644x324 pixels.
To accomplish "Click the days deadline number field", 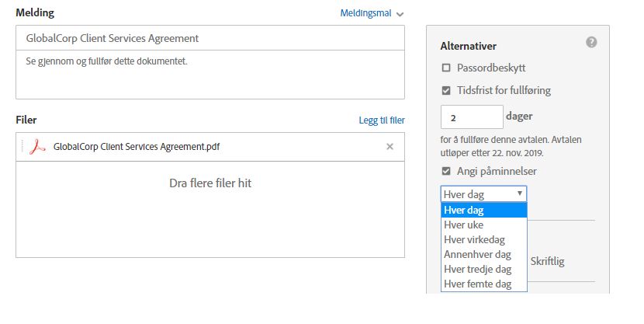I will tap(472, 117).
